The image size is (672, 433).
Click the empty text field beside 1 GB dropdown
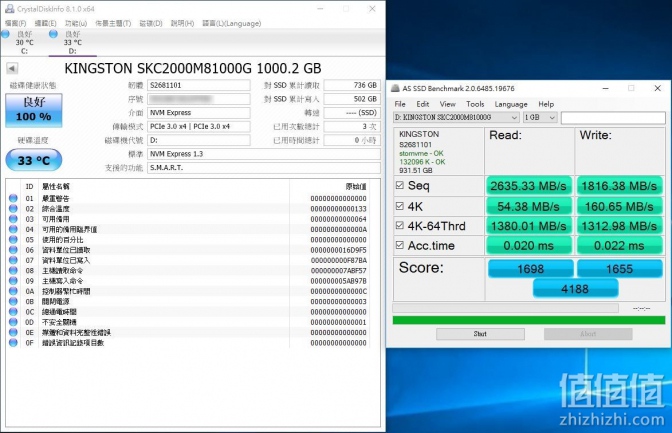click(x=613, y=117)
